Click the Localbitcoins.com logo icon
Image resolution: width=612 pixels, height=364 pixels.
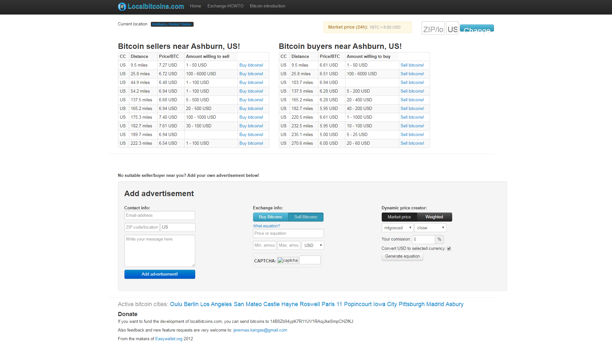122,6
